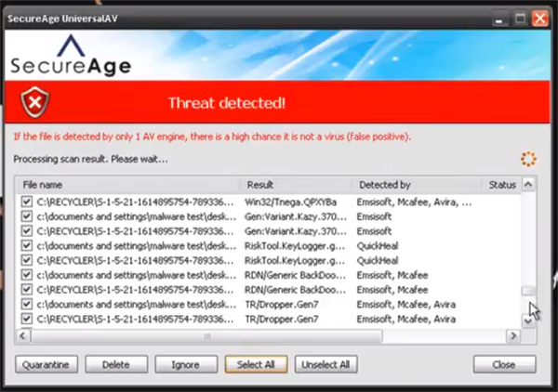Close the window using the red X
558x392 pixels.
point(539,19)
